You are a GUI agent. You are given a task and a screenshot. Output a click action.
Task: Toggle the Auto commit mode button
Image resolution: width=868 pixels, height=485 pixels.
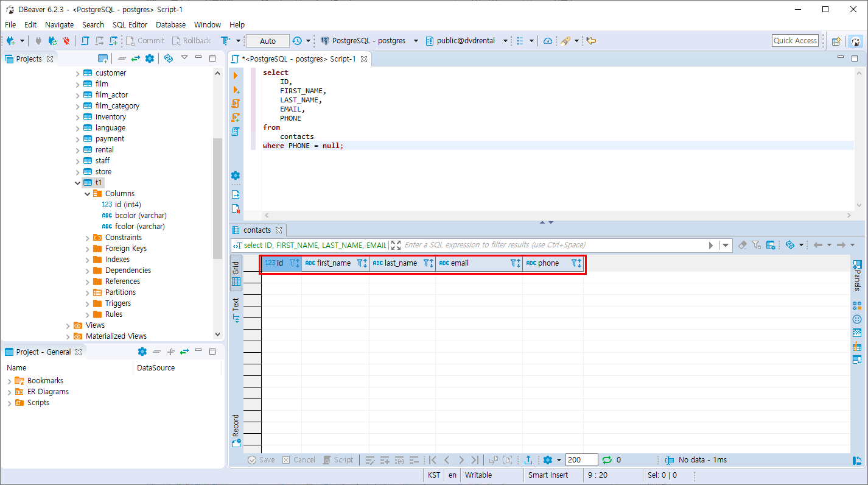coord(268,41)
